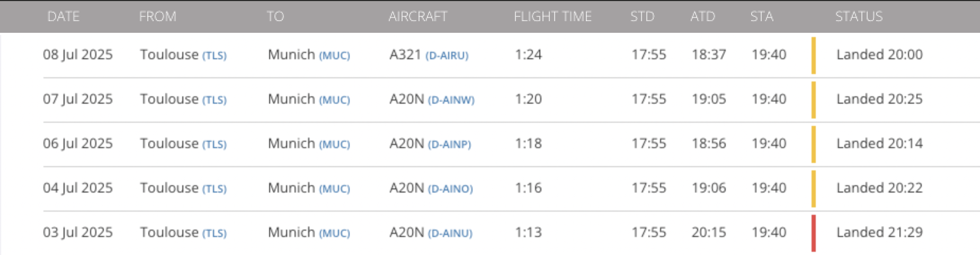Click MUC airport code in 08 Jul row
The width and height of the screenshot is (980, 255).
[334, 55]
